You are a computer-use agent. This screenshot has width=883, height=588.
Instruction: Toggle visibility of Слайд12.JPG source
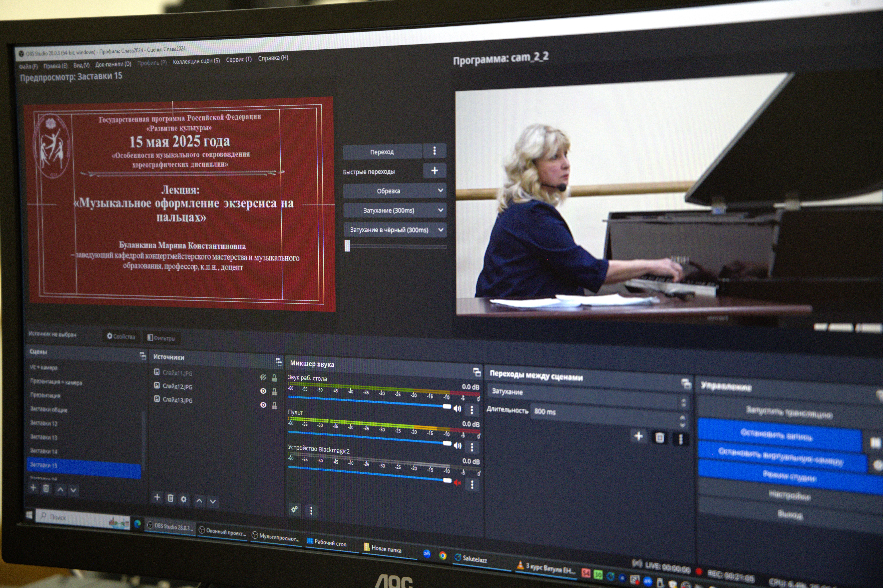click(263, 391)
